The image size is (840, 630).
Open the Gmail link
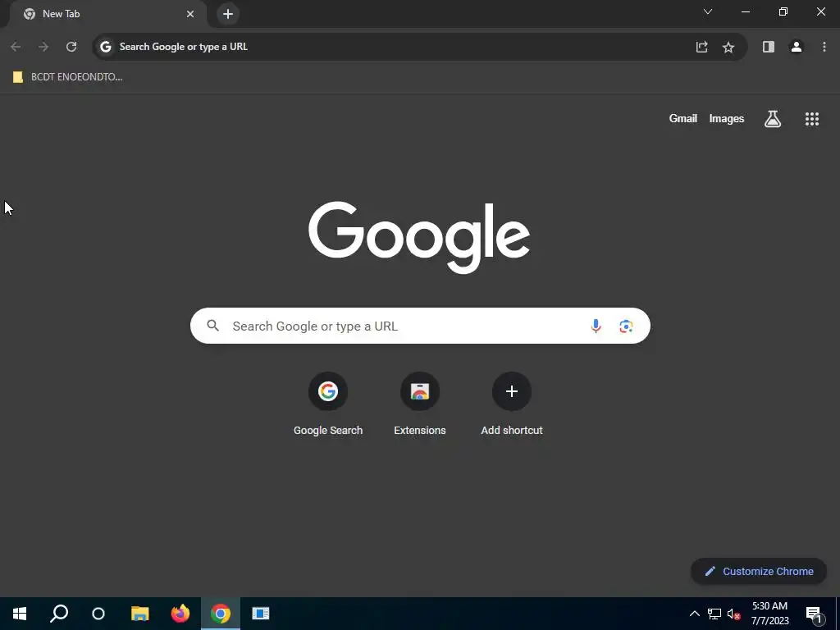pos(683,119)
